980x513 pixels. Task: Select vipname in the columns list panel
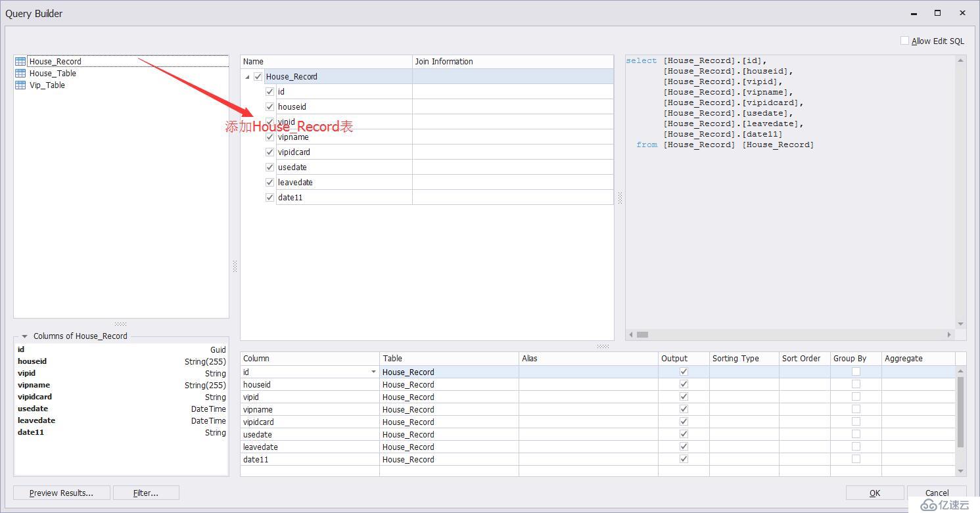tap(122, 385)
